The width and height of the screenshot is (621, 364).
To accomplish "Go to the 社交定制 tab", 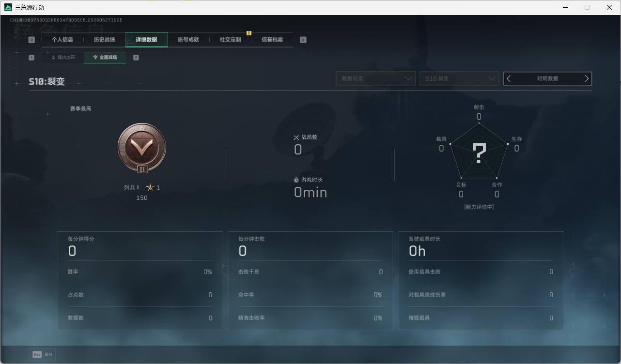I will [x=230, y=40].
